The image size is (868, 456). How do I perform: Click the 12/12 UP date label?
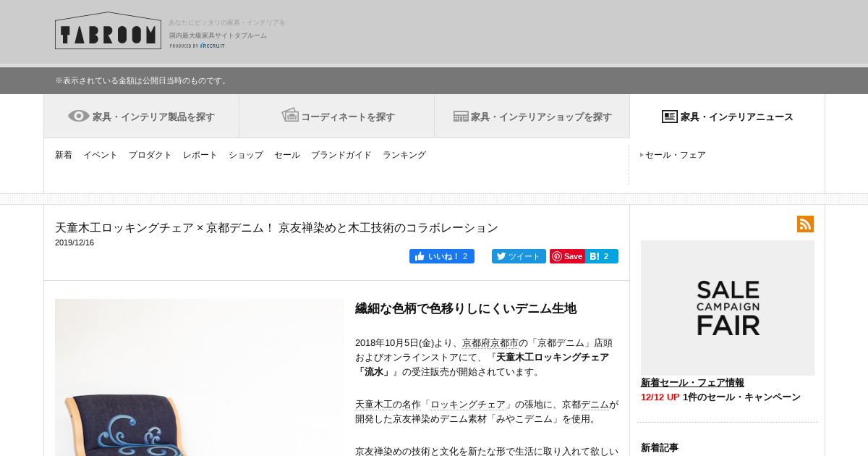point(660,397)
